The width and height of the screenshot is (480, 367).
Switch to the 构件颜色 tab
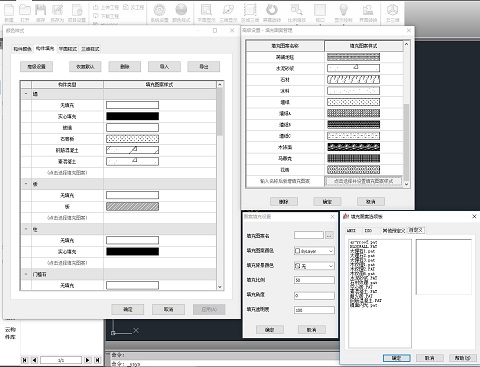[x=22, y=49]
